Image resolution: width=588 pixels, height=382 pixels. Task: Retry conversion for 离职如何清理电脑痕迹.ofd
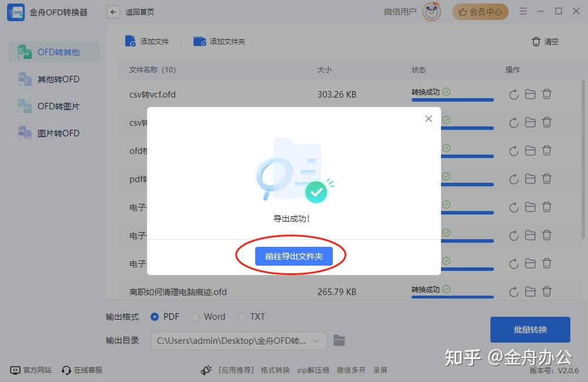tap(512, 290)
